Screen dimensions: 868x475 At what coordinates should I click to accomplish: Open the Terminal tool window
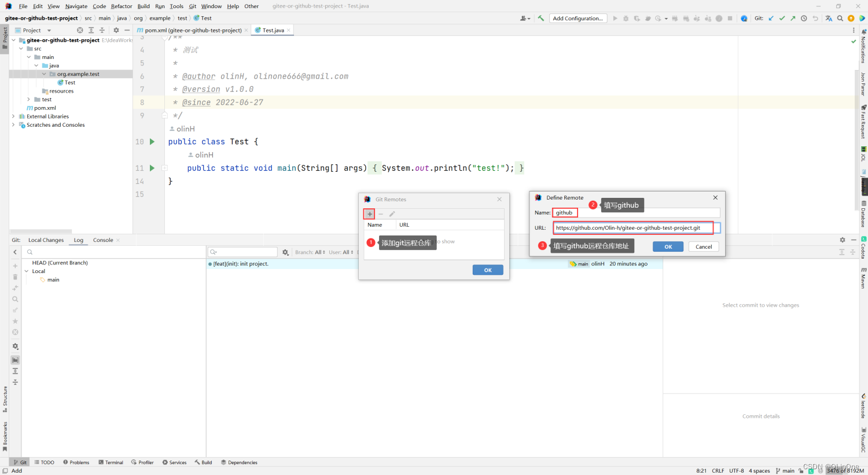(x=111, y=462)
